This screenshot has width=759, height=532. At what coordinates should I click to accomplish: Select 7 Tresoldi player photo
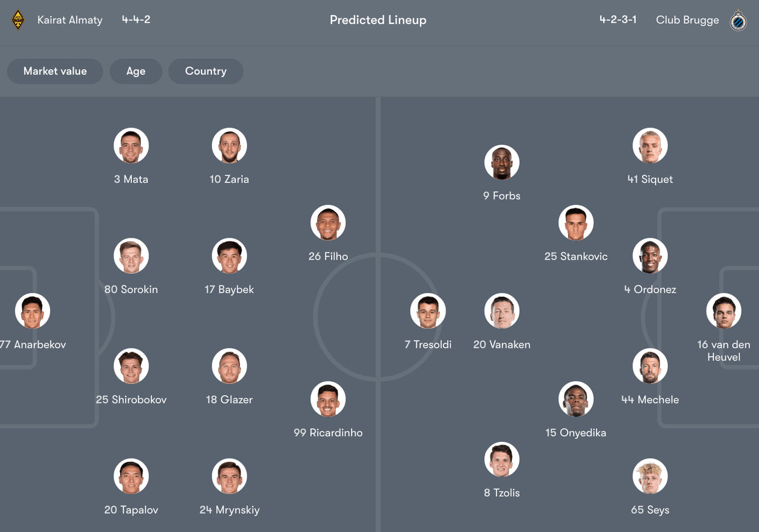(428, 311)
